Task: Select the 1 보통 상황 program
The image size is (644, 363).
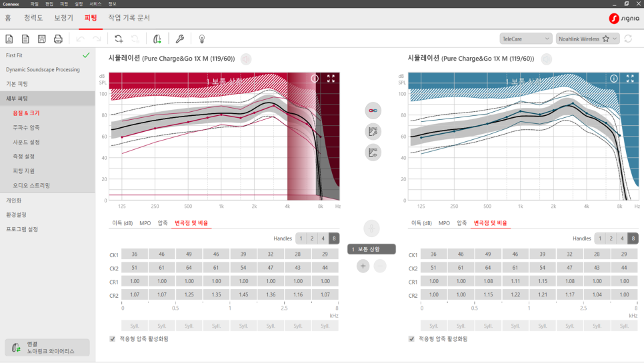Action: (371, 249)
